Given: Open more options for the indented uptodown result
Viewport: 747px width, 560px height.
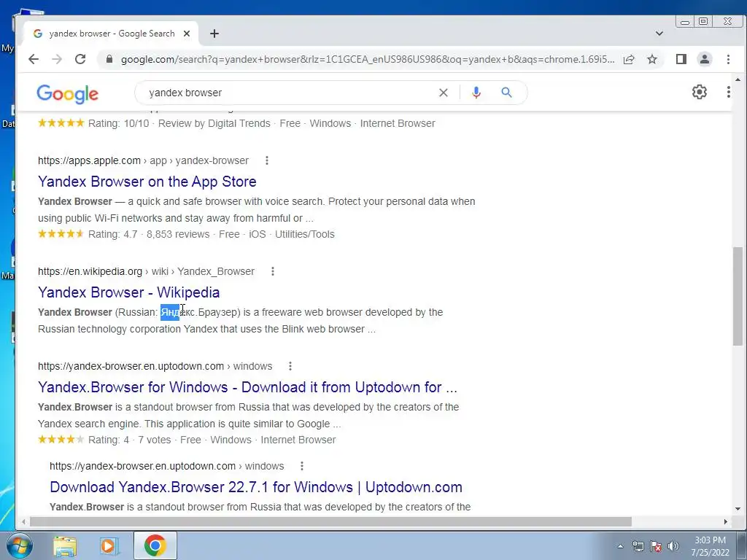Looking at the screenshot, I should tap(301, 466).
